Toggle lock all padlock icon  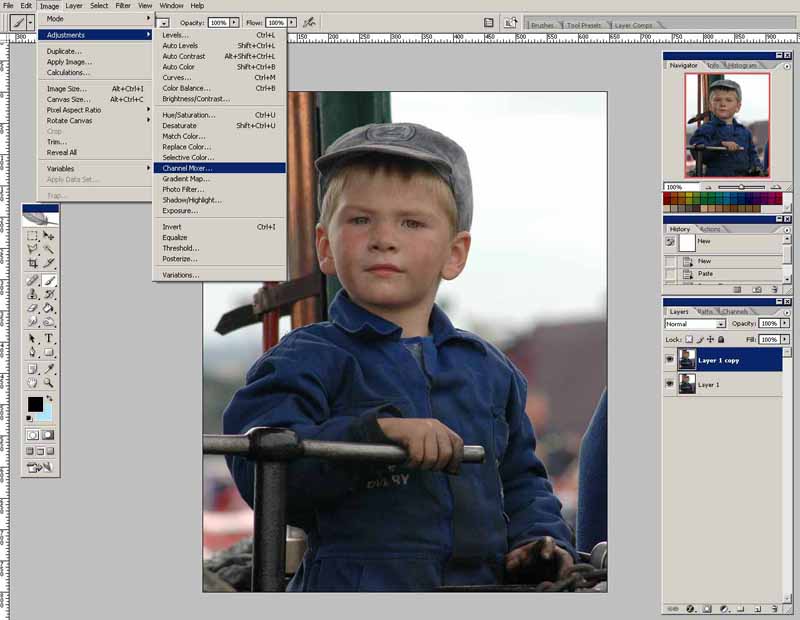(721, 339)
